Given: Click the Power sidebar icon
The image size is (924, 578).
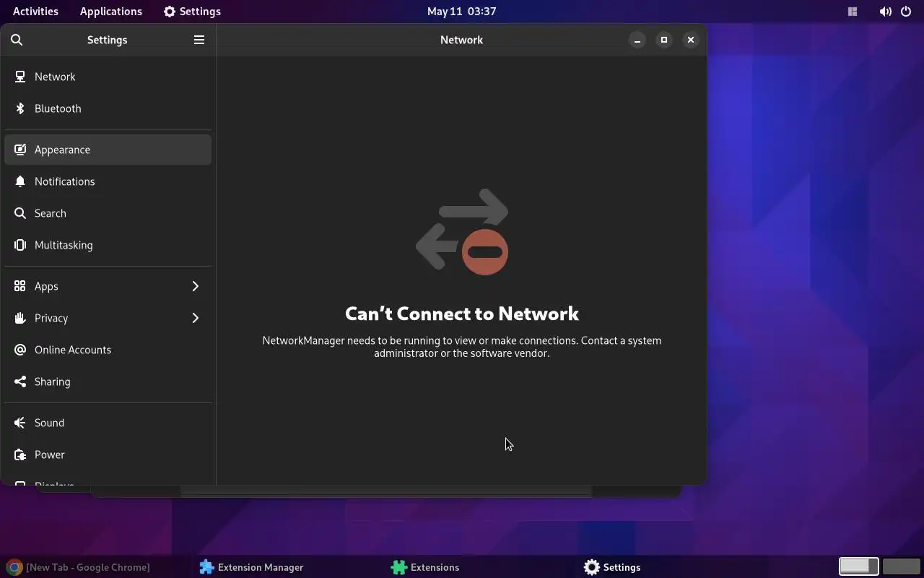Looking at the screenshot, I should click(20, 454).
